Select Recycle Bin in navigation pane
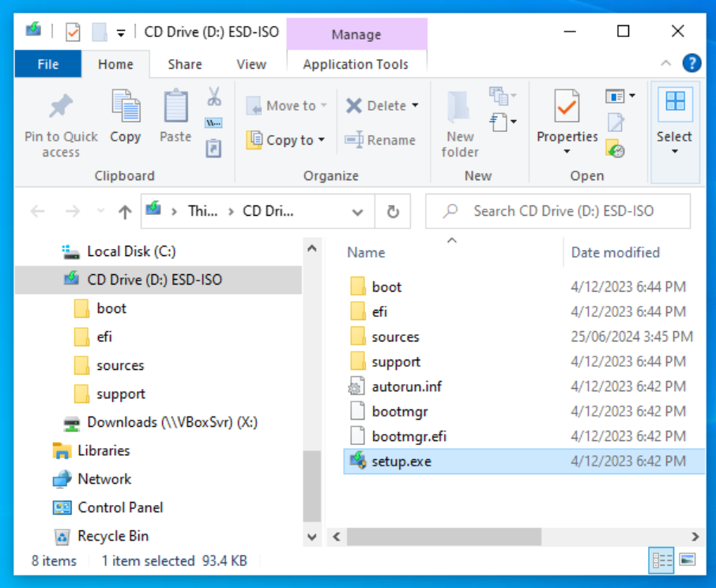 (x=101, y=536)
